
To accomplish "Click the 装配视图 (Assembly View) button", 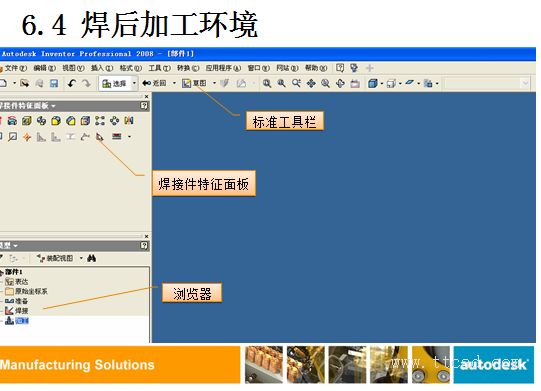I will click(55, 258).
